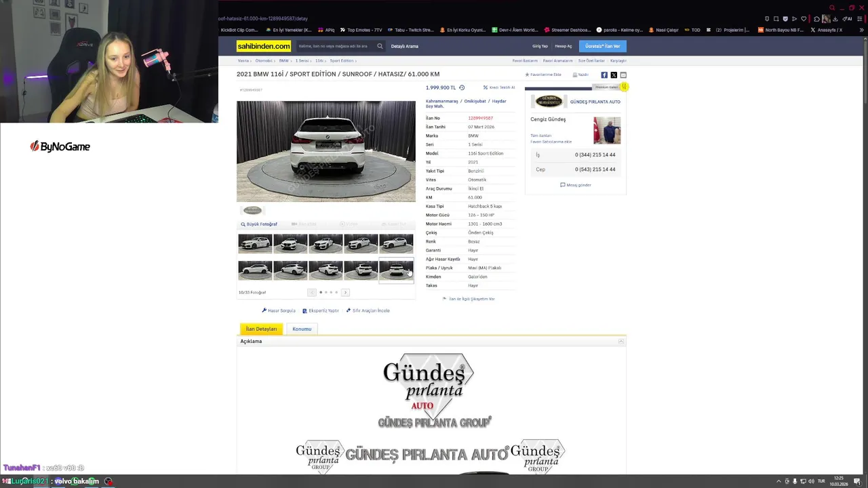
Task: Share listing on X
Action: click(x=614, y=75)
